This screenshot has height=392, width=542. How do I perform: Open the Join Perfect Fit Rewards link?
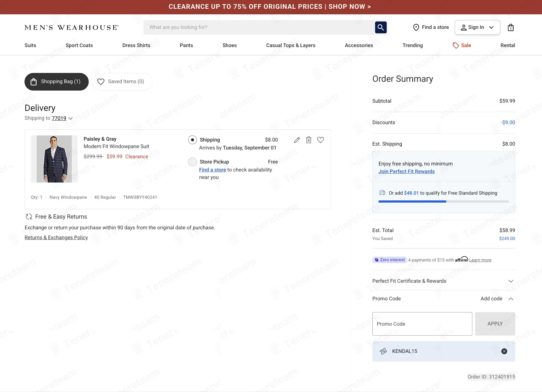click(x=406, y=171)
